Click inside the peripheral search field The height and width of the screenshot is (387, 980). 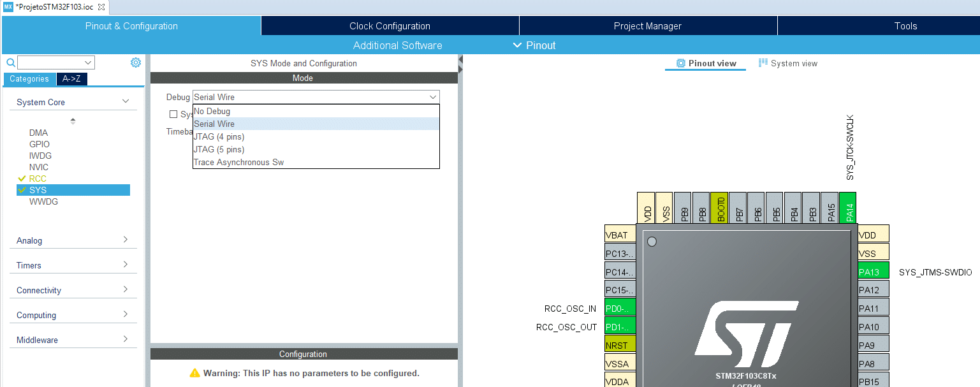50,62
